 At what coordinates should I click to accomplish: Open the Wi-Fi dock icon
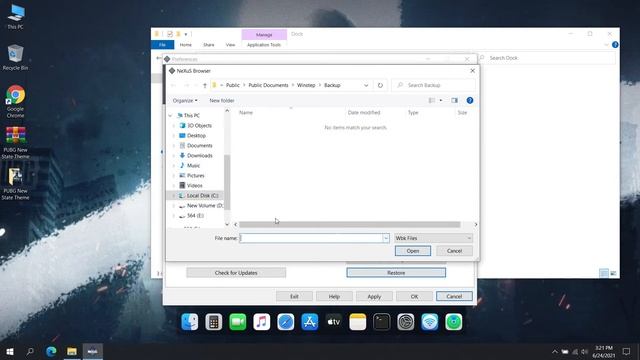tap(430, 322)
